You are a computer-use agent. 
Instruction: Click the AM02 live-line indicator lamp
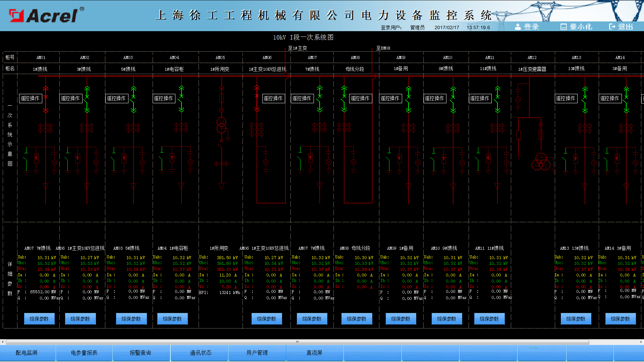pos(96,163)
